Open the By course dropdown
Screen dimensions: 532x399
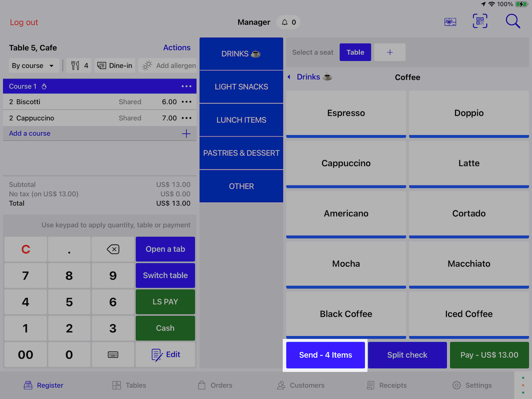[33, 66]
